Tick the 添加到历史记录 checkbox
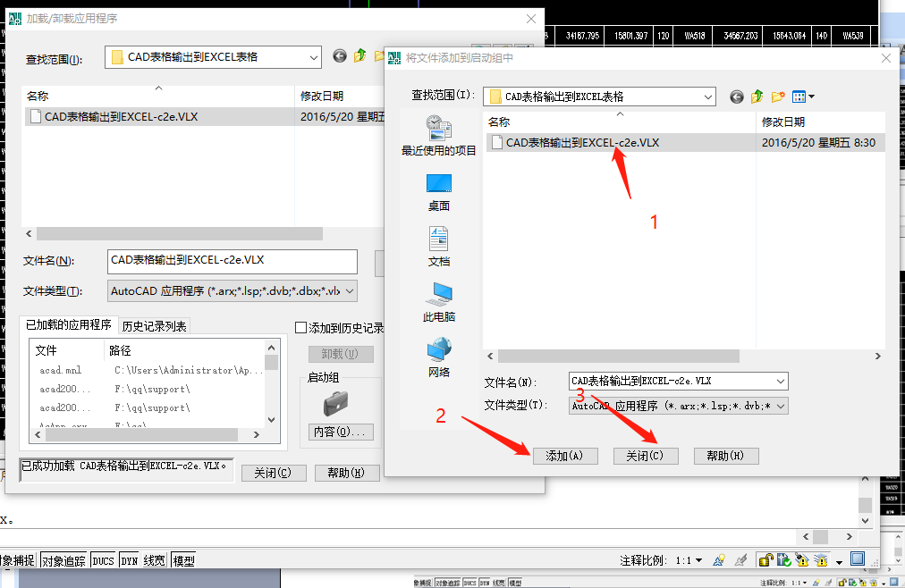This screenshot has height=588, width=905. 300,327
